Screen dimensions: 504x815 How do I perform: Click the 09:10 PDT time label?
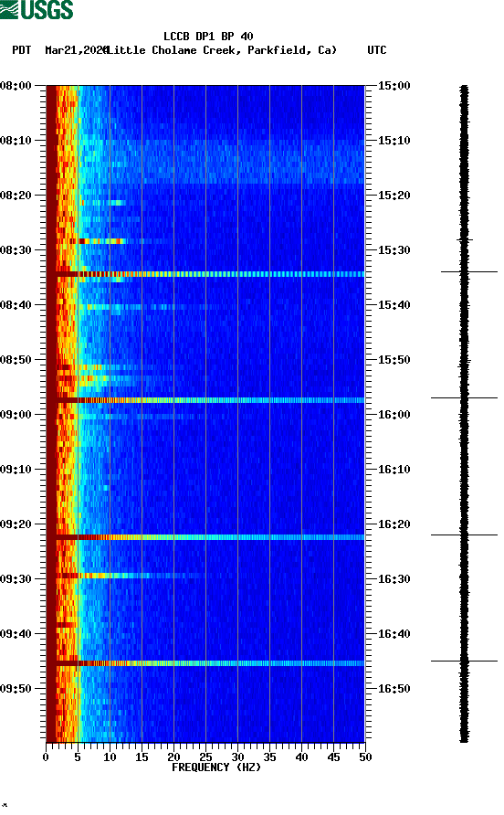pos(16,470)
